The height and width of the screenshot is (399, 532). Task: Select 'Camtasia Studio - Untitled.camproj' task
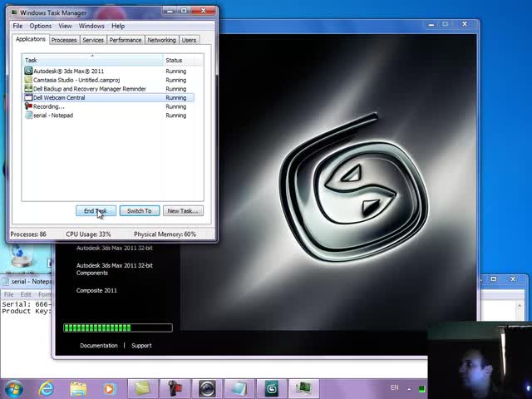[x=76, y=80]
